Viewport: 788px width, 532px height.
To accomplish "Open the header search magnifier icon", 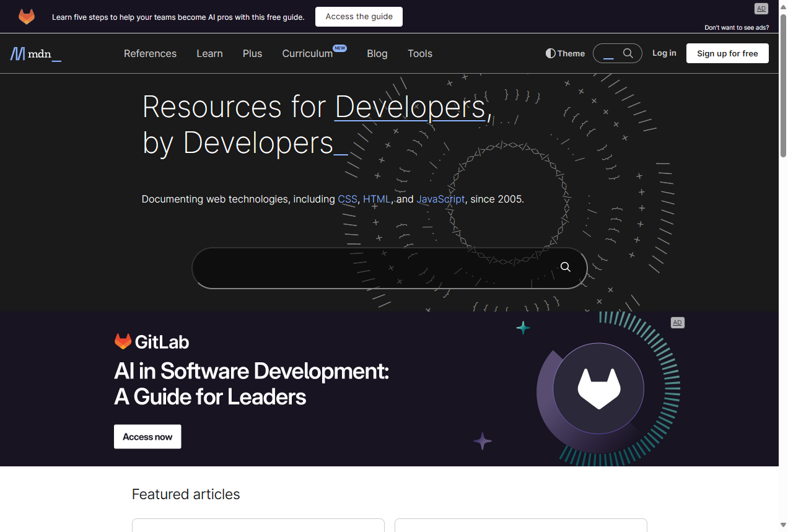I will coord(628,53).
